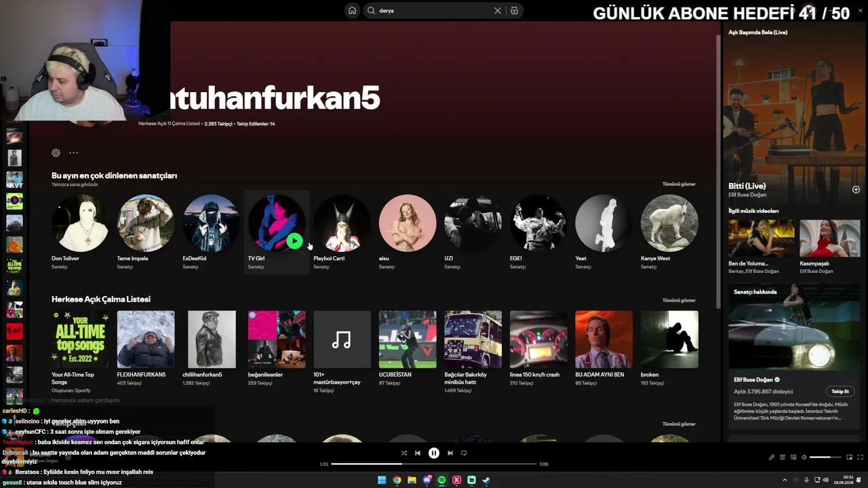
Task: Click the search magnifier icon
Action: pos(371,11)
